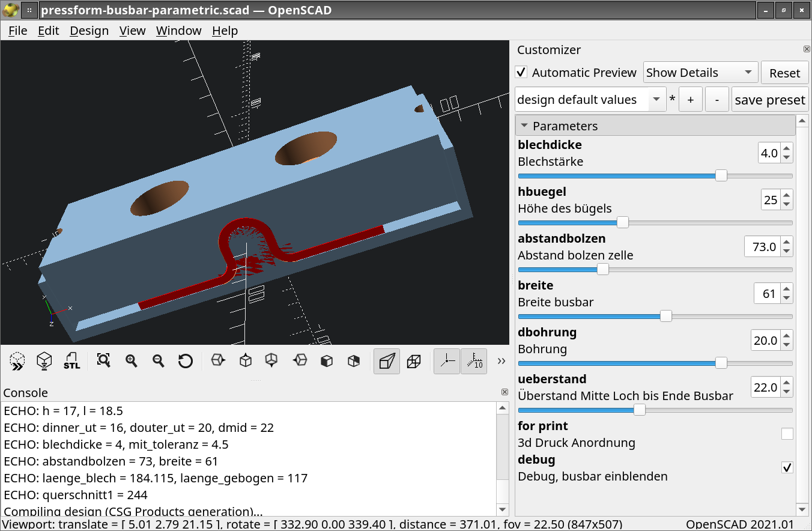
Task: Click the View All magnifier icon
Action: 104,361
